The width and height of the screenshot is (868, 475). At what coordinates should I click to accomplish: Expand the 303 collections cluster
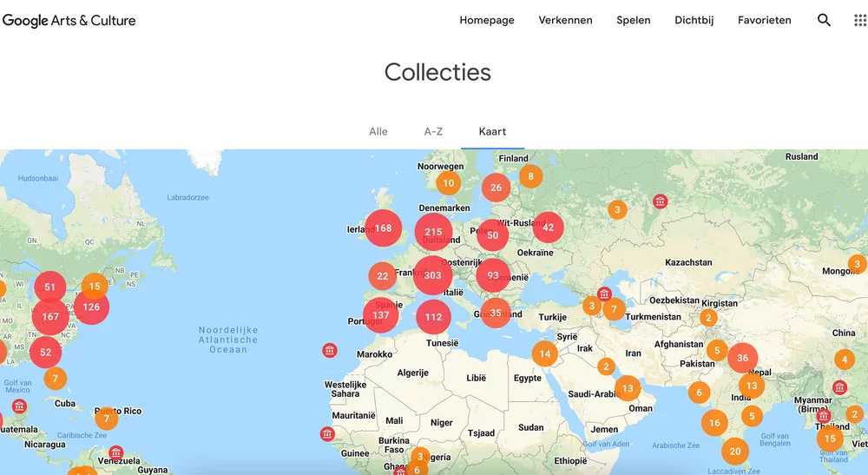click(433, 275)
